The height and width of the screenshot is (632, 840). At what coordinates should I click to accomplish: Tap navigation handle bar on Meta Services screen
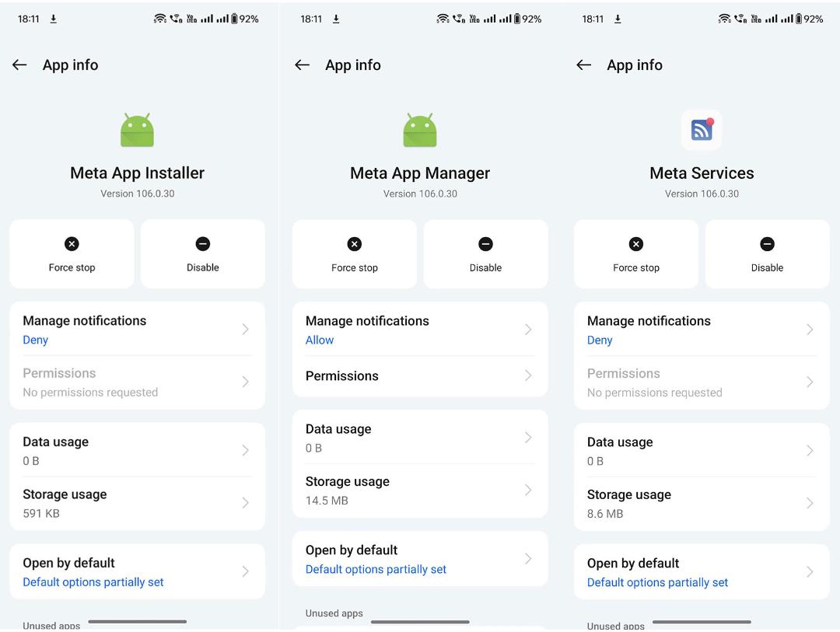click(x=702, y=622)
